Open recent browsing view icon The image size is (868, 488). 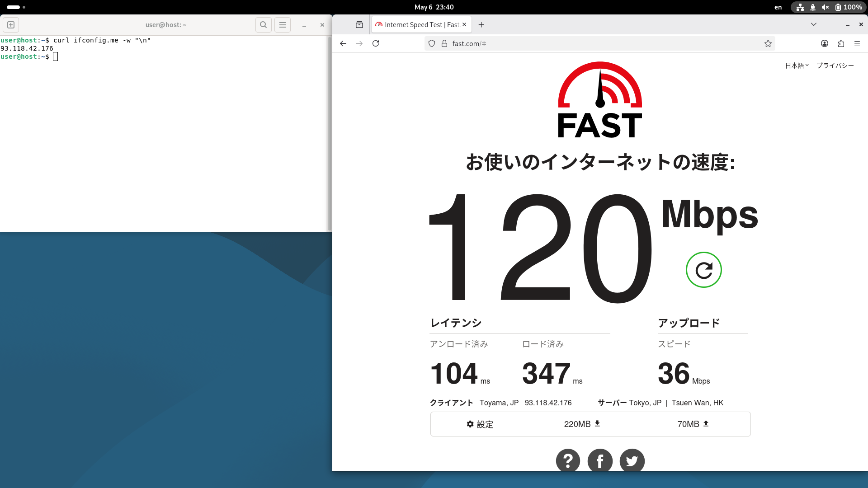(359, 25)
